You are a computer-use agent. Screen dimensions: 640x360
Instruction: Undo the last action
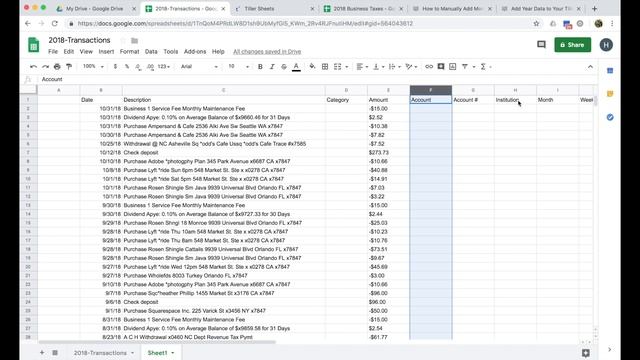[33, 67]
